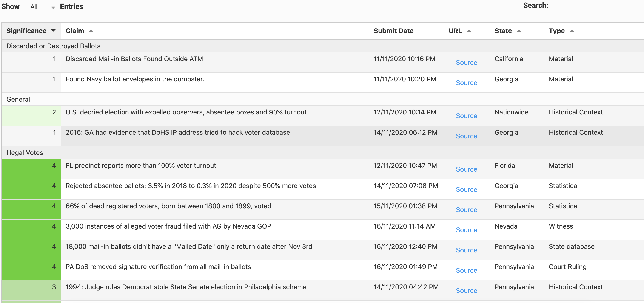The image size is (644, 303).
Task: Click light green significance cell 3 in 1994 row
Action: [31, 290]
